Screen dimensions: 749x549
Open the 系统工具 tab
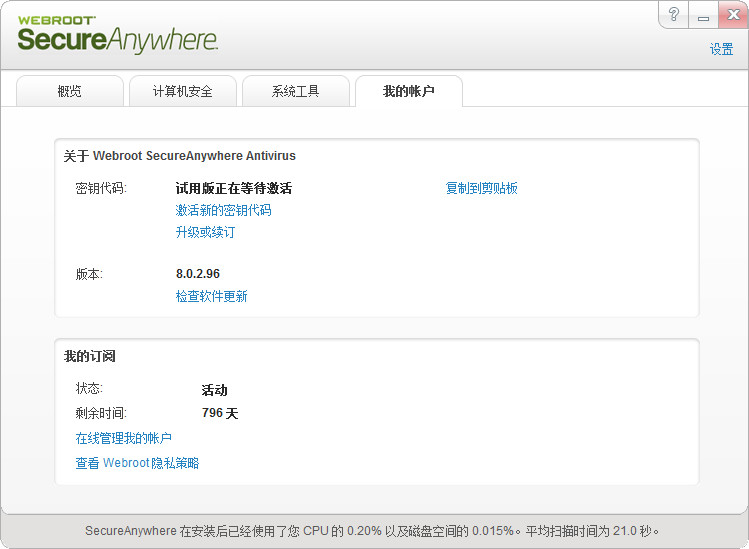coord(296,91)
